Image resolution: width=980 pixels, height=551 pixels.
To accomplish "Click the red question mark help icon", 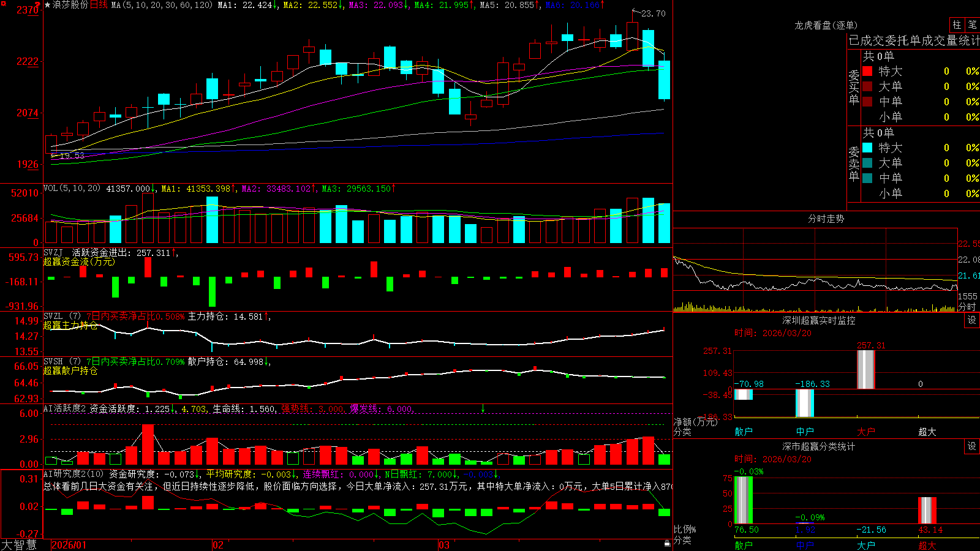I will pyautogui.click(x=38, y=4).
